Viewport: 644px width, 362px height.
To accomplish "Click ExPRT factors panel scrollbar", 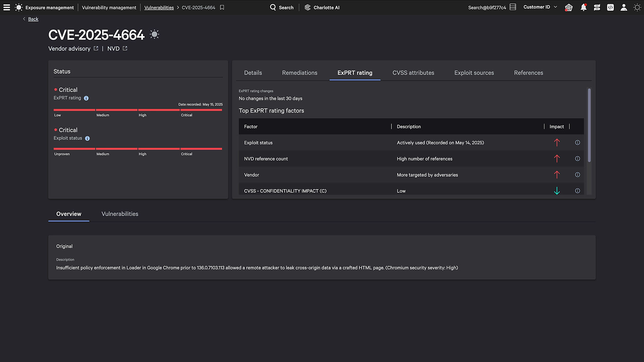I will click(x=589, y=125).
